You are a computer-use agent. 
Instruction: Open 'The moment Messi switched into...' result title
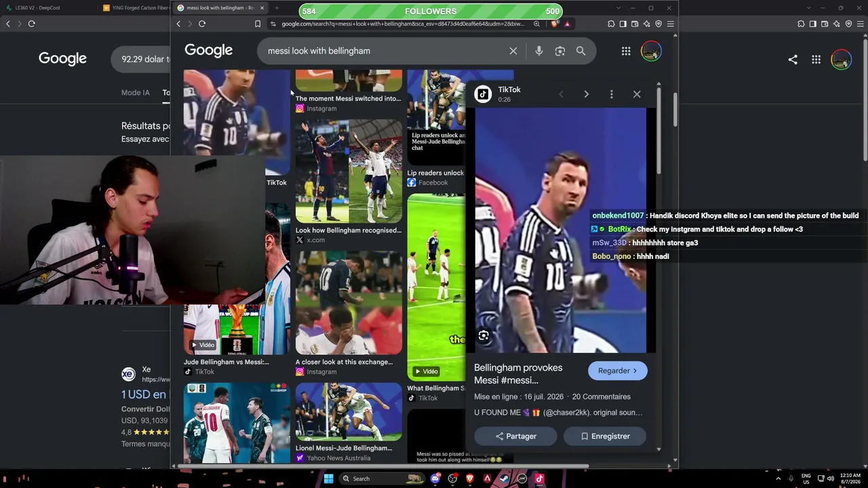[x=348, y=98]
